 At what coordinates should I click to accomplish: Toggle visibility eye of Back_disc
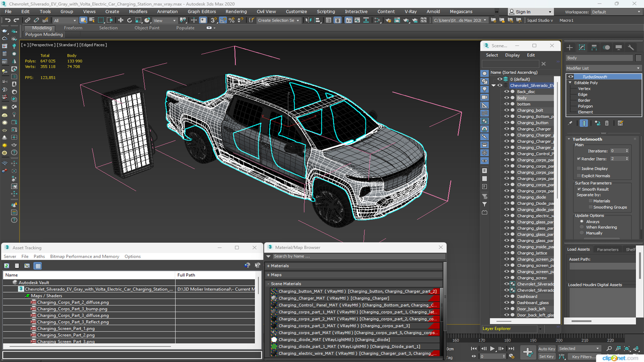(x=506, y=92)
